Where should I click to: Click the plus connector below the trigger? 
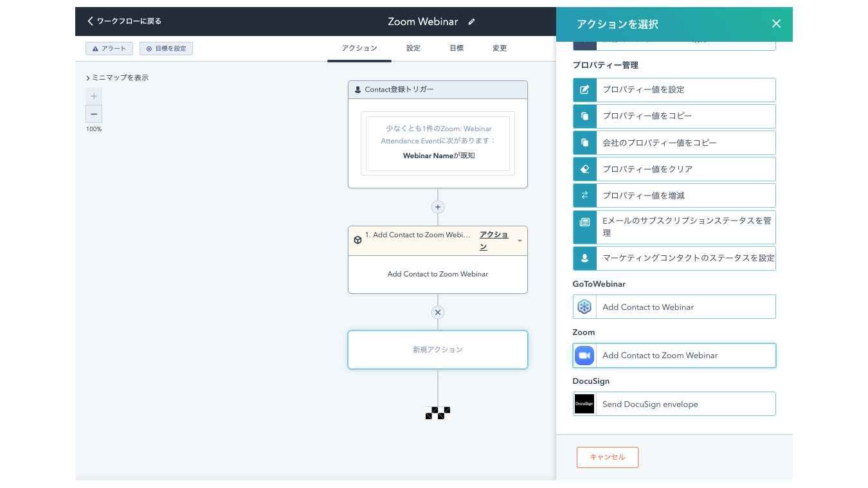point(438,207)
